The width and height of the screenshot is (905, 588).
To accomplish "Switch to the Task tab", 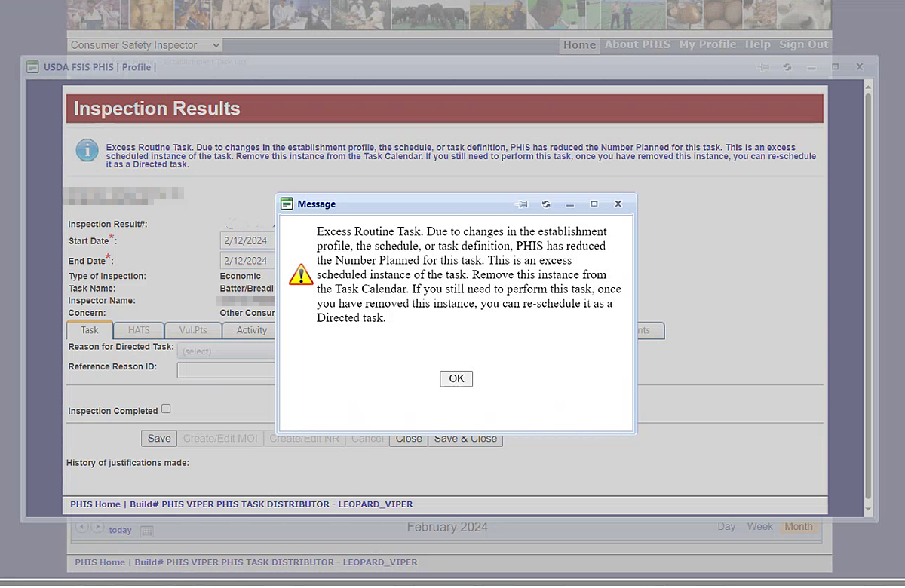I will coord(90,330).
